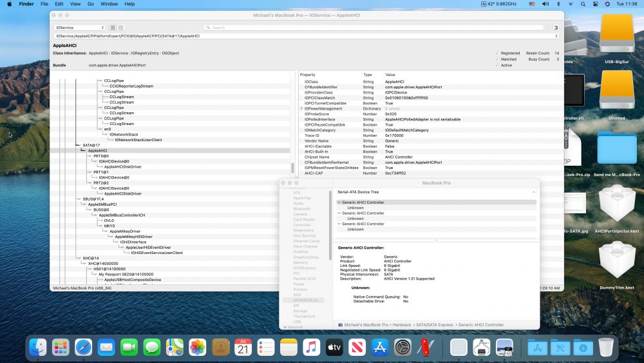The height and width of the screenshot is (363, 644).
Task: Open the Help menu
Action: 130,4
